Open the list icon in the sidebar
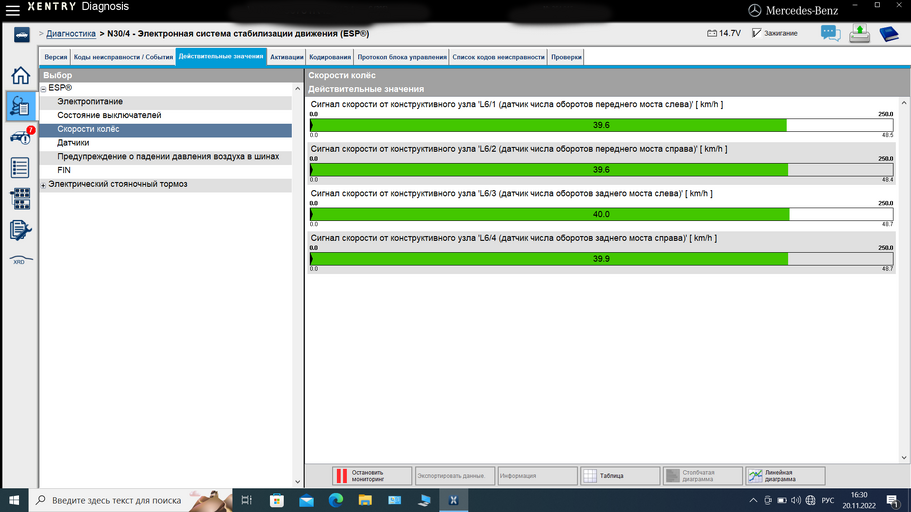Viewport: 911px width, 512px height. coord(20,168)
